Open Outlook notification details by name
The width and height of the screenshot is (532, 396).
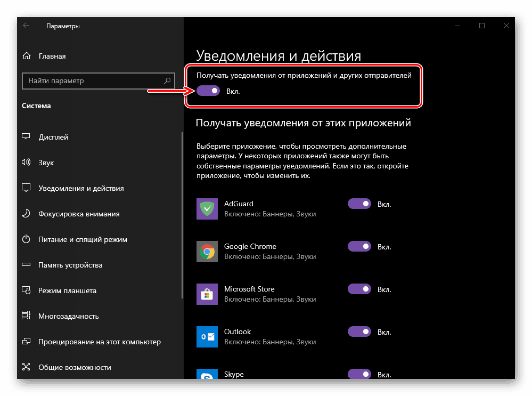[238, 332]
